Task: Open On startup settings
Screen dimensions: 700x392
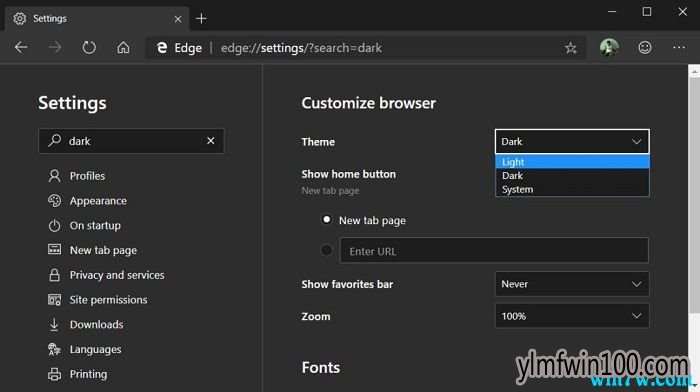Action: coord(95,225)
